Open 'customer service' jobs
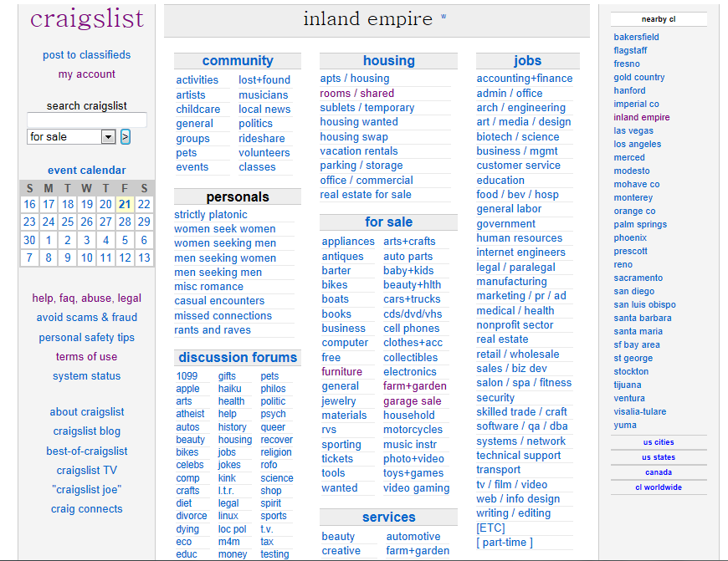Viewport: 728px width, 561px height. click(x=519, y=166)
